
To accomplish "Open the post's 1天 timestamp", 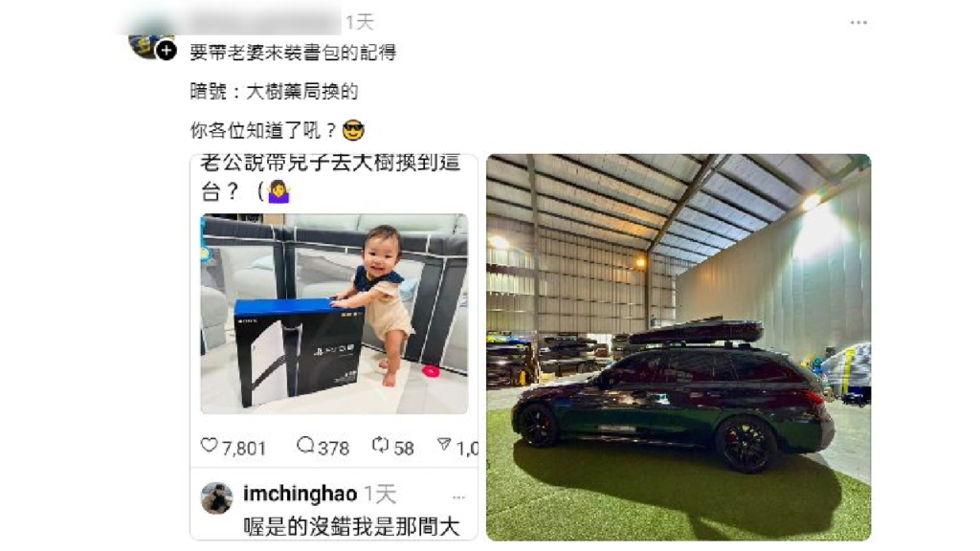I will 360,23.
